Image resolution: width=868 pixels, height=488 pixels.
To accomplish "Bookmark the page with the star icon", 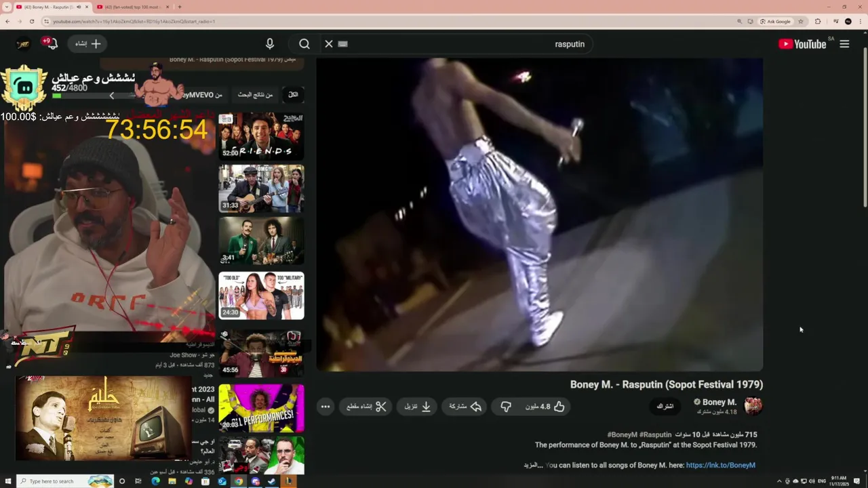I will [801, 21].
